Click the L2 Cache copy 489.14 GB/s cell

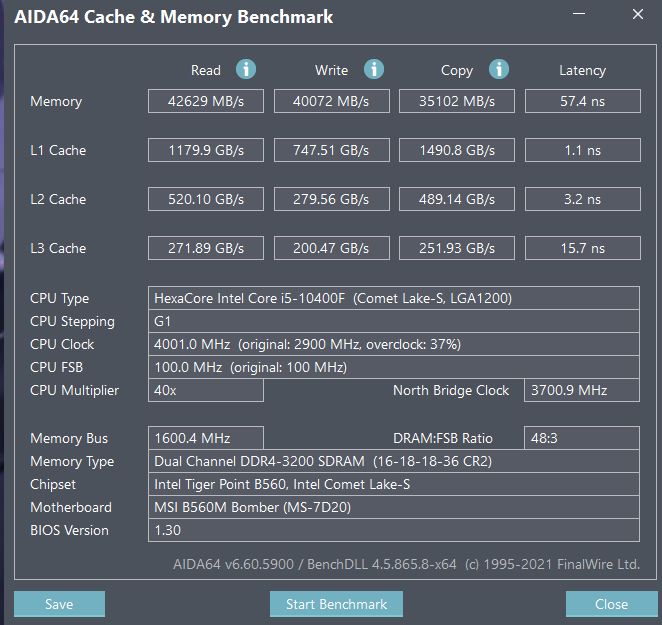tap(457, 199)
